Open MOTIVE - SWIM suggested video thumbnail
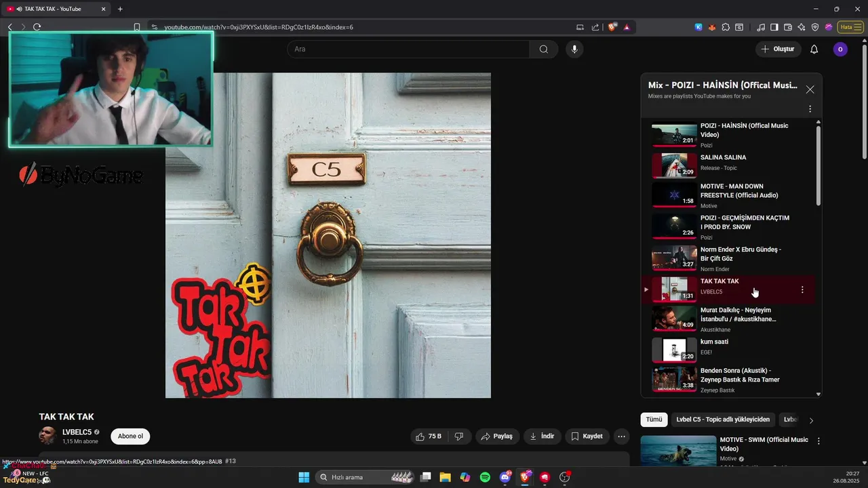 (x=678, y=450)
